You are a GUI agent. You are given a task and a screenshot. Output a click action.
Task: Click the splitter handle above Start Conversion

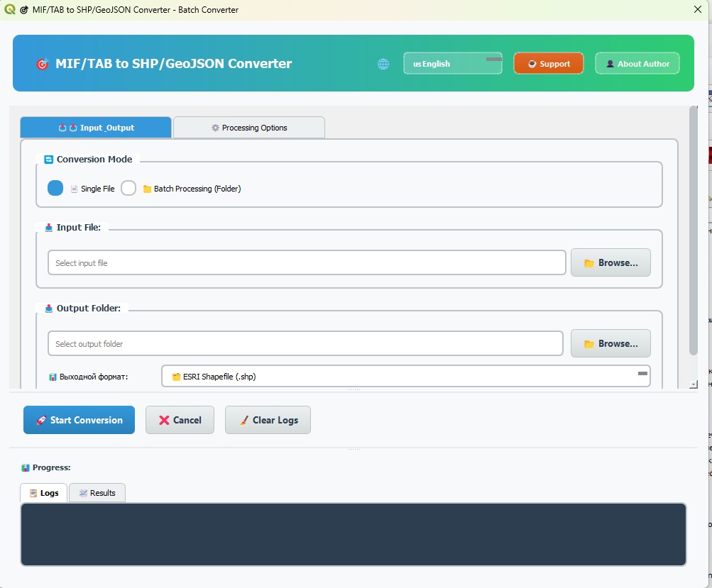pos(354,389)
